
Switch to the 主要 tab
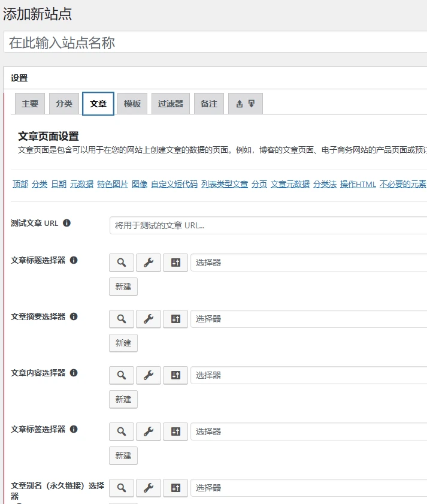click(30, 104)
